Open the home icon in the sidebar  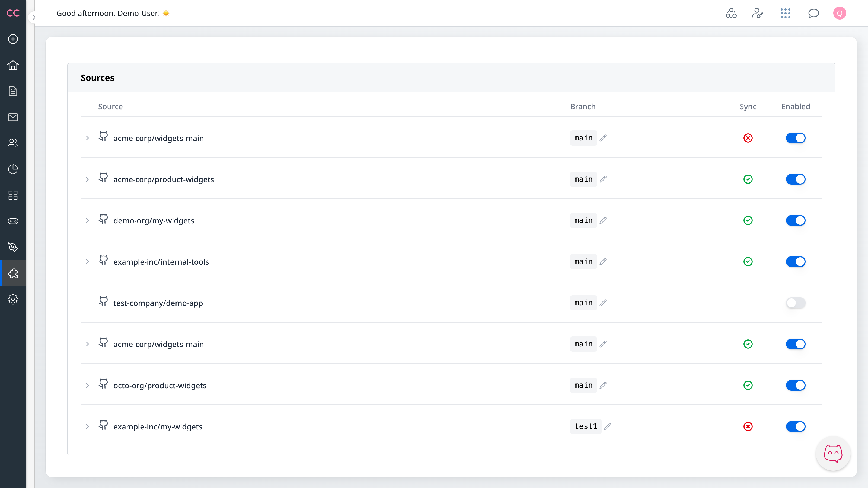point(13,65)
